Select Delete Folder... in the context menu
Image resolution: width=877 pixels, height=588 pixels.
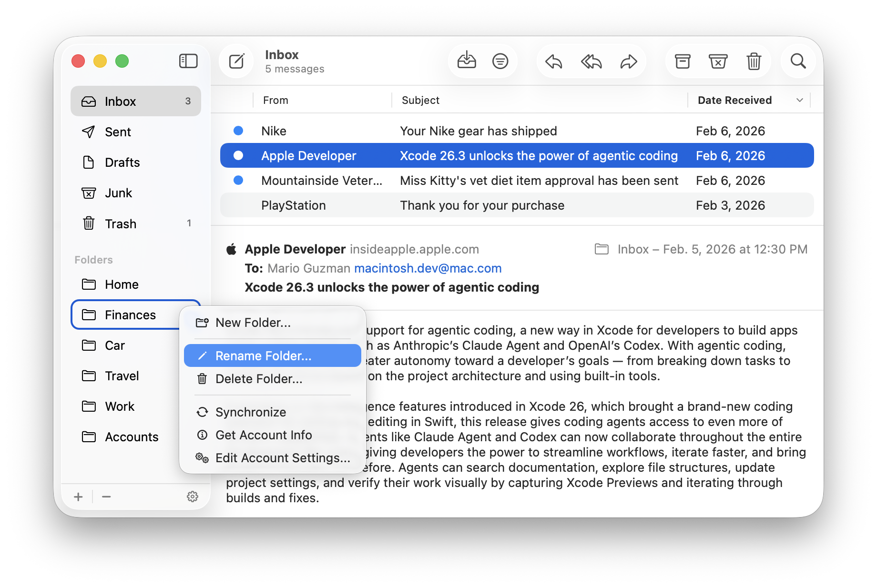click(x=259, y=379)
